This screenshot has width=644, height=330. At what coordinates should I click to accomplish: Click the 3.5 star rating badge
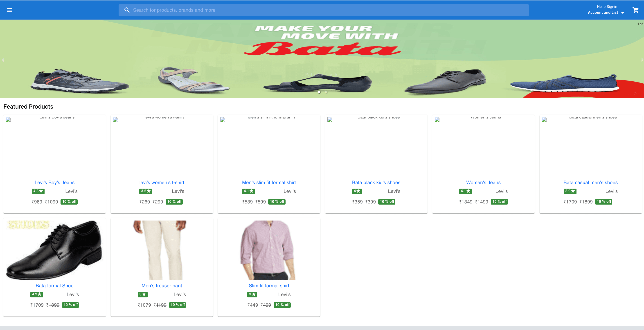point(146,191)
